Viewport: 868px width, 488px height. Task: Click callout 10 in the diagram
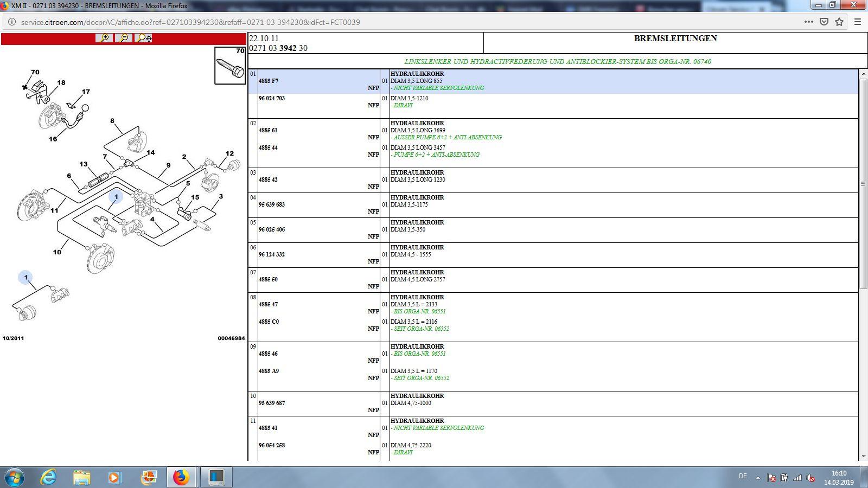point(57,252)
